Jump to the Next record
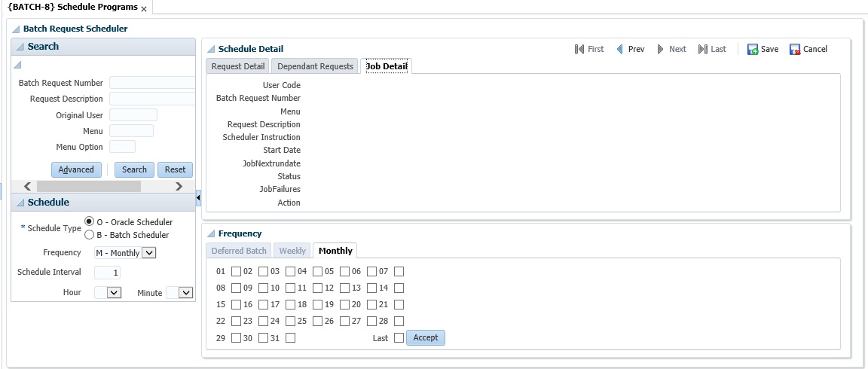868x369 pixels. 661,49
